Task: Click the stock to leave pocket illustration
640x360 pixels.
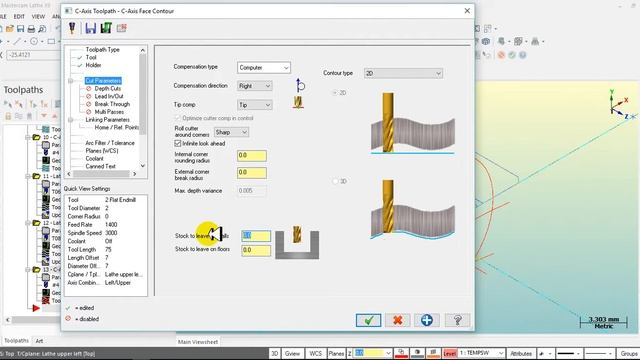Action: coord(297,243)
